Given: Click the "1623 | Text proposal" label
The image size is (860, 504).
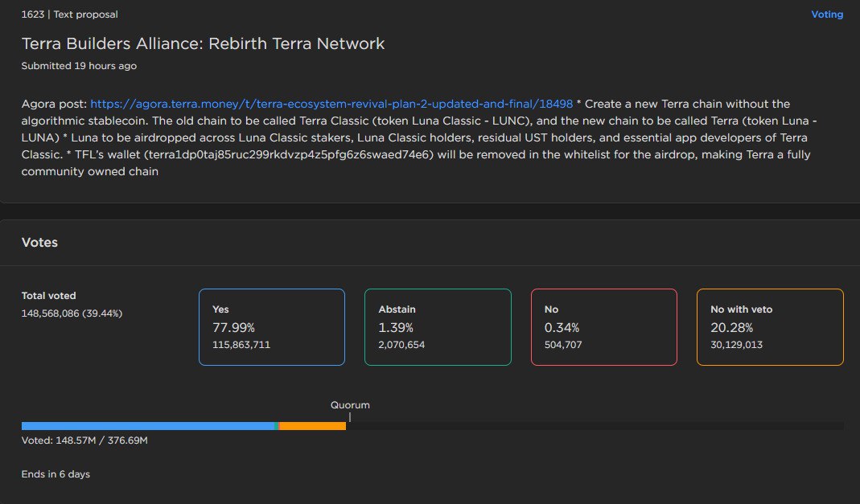Looking at the screenshot, I should point(69,14).
